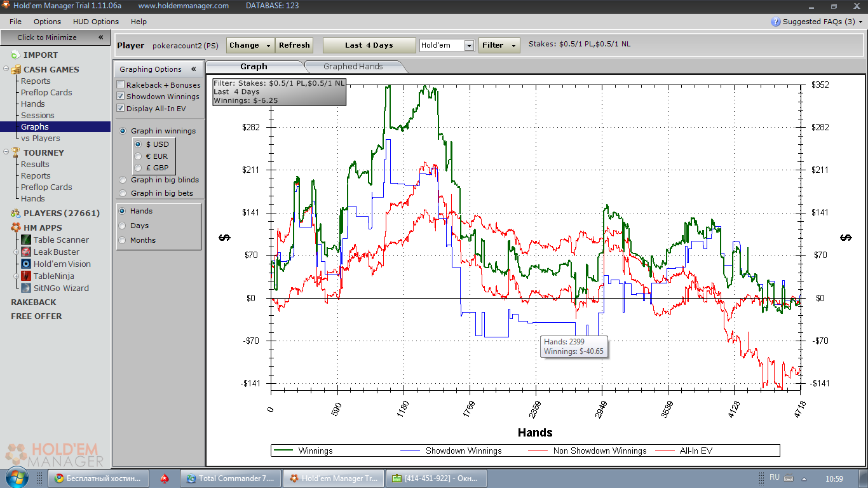This screenshot has width=868, height=488.
Task: Choose the Months radio button
Action: tap(123, 240)
